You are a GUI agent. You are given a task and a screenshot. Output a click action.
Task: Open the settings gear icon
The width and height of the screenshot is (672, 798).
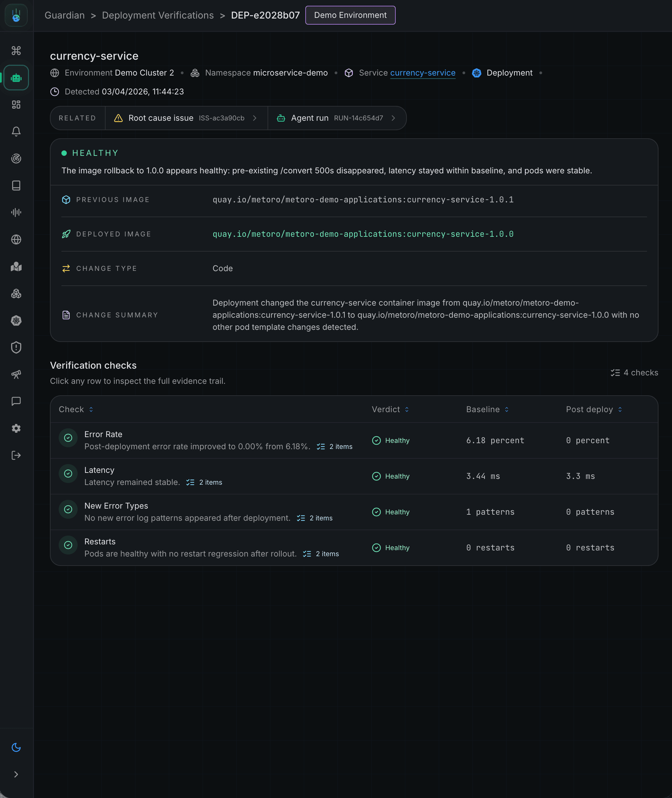tap(16, 428)
